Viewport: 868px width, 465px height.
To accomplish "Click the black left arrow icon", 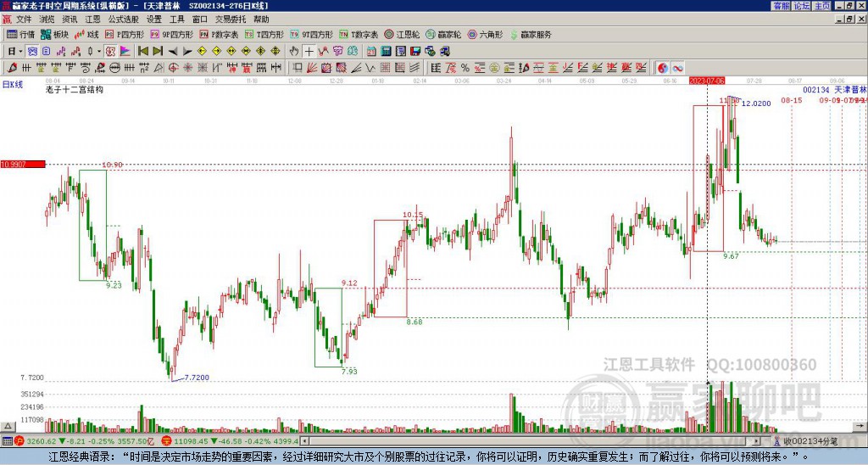I will 173,52.
